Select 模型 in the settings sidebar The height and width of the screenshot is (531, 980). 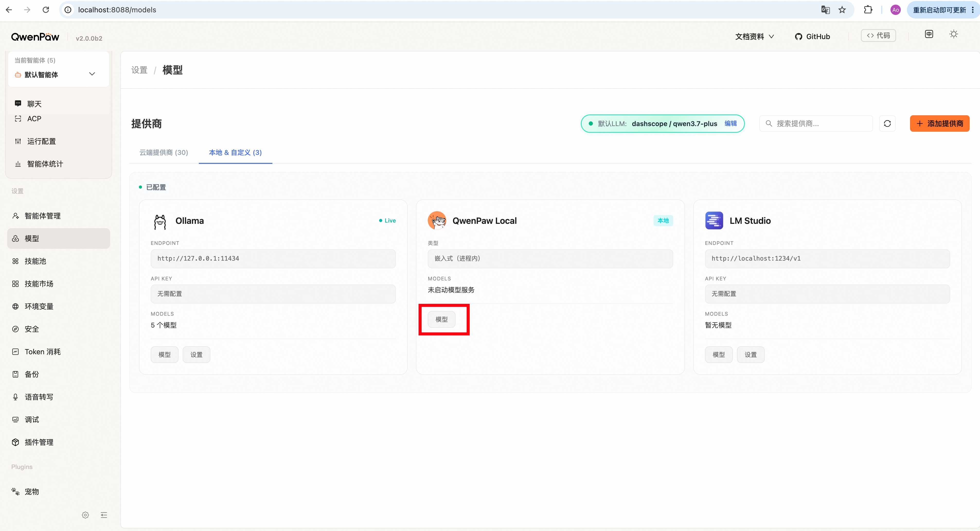59,238
